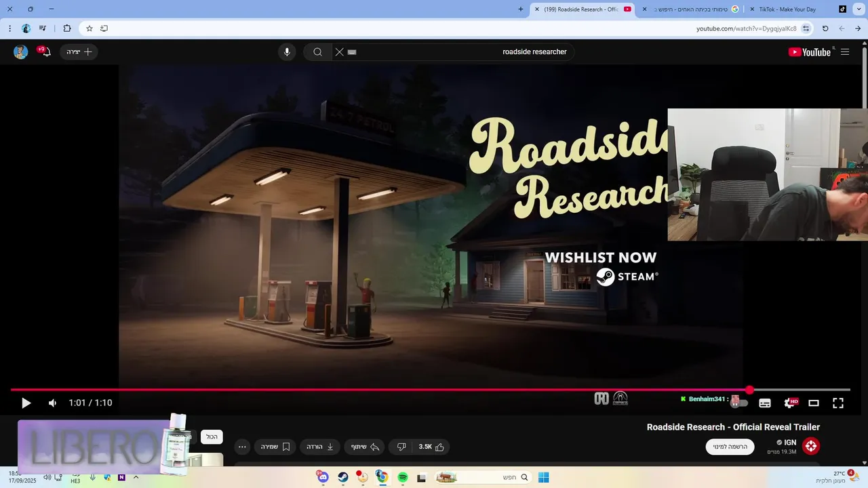868x488 pixels.
Task: Open site information icon in address bar
Action: (806, 28)
